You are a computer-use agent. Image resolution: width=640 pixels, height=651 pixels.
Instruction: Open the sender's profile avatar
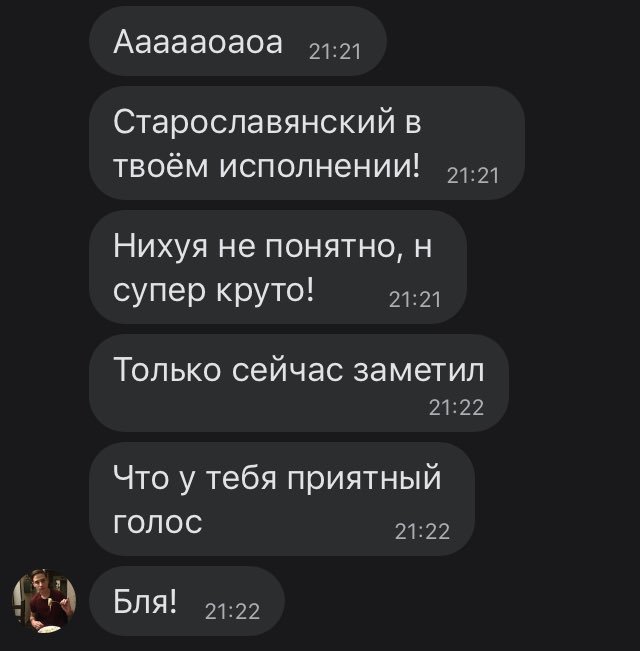tap(44, 601)
